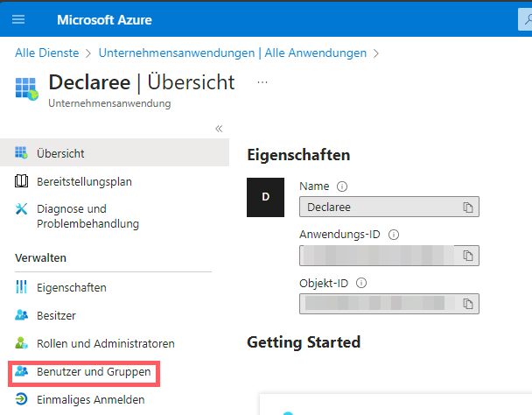Image resolution: width=532 pixels, height=415 pixels.
Task: Click the Eigenschaften sliders icon
Action: 21,287
